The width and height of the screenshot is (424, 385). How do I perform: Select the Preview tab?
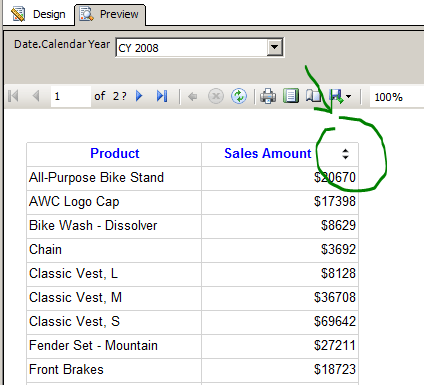pos(110,14)
